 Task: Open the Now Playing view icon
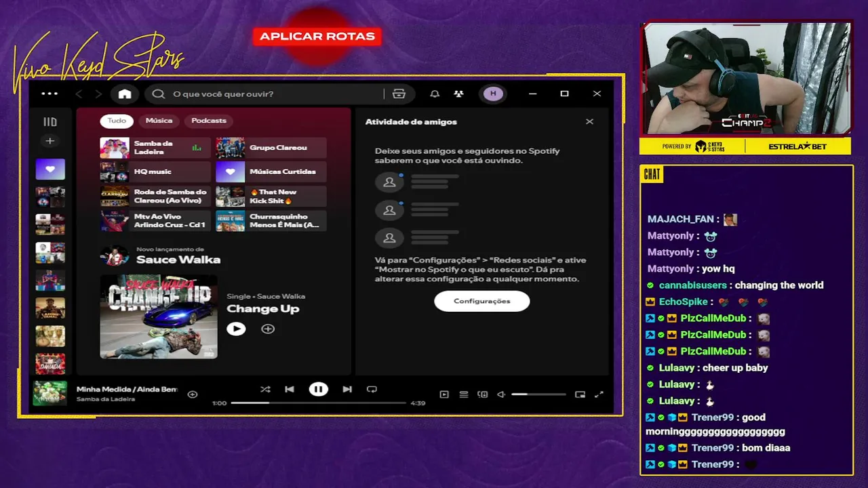point(444,394)
